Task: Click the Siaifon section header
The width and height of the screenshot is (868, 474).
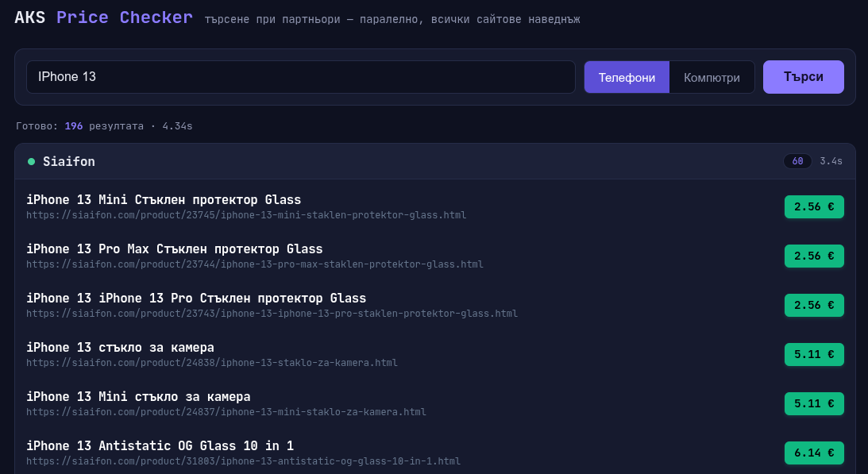Action: point(435,161)
